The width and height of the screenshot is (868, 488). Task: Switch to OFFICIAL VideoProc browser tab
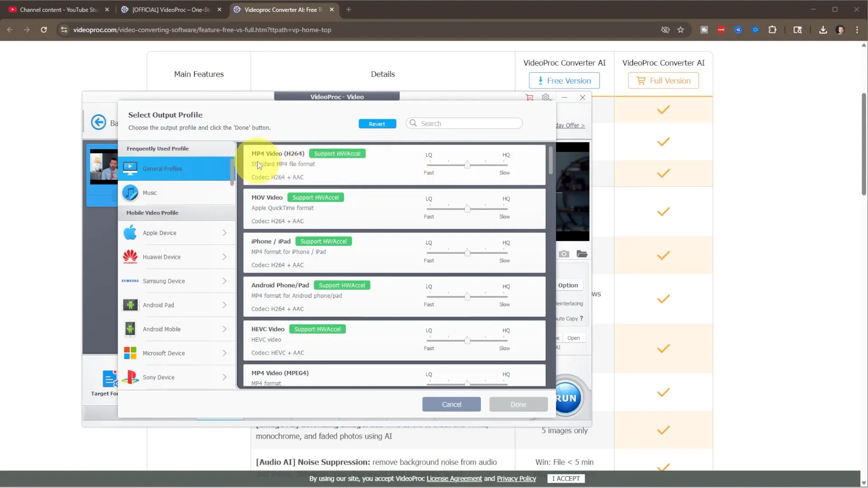[x=172, y=9]
